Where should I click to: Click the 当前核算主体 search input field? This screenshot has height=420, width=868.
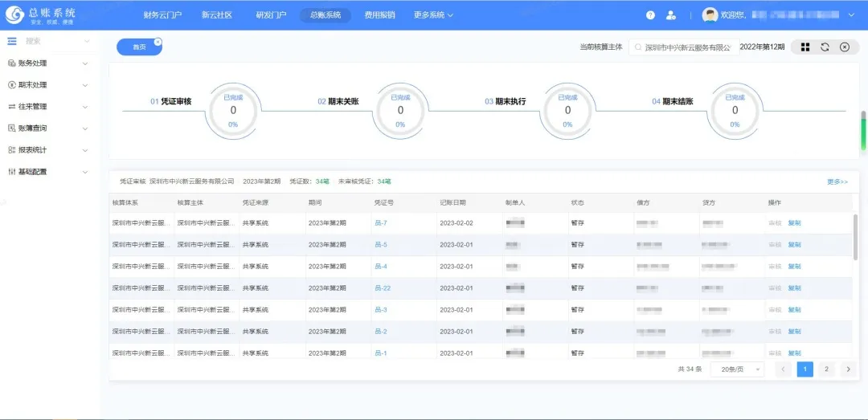tap(684, 47)
